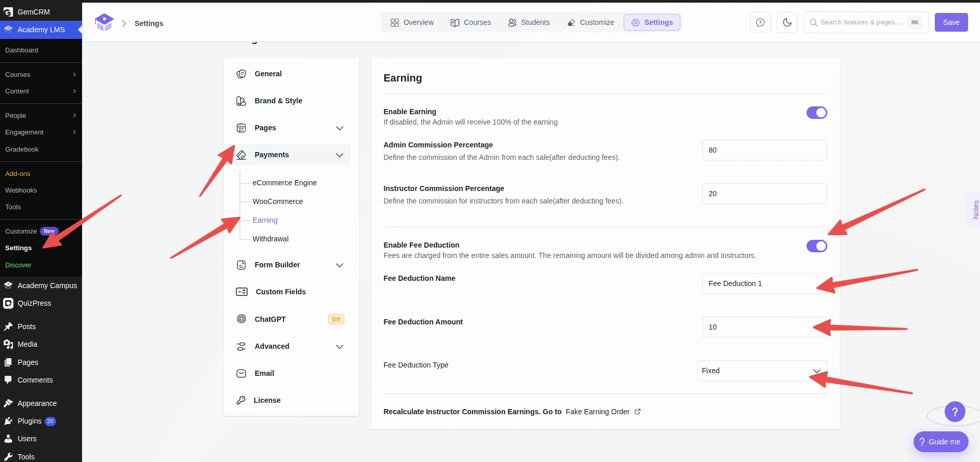The height and width of the screenshot is (462, 980).
Task: Click the Media sidebar icon
Action: coord(8,344)
